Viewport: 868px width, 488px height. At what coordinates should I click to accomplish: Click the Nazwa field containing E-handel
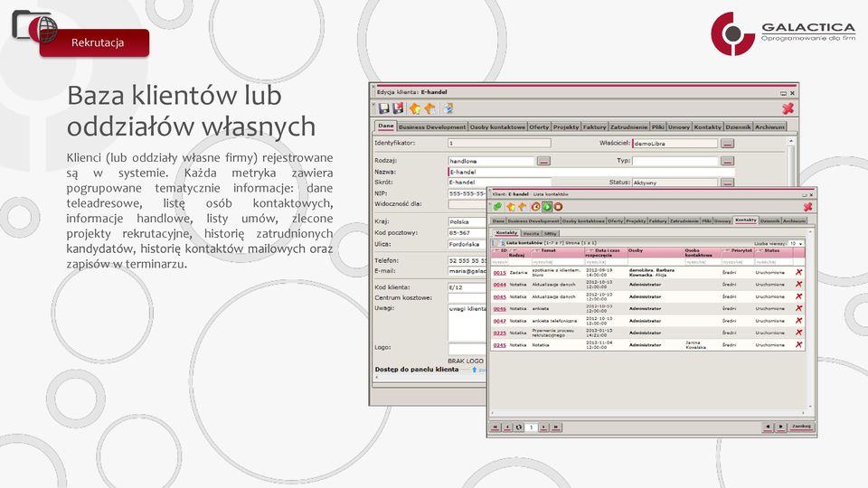pyautogui.click(x=591, y=172)
